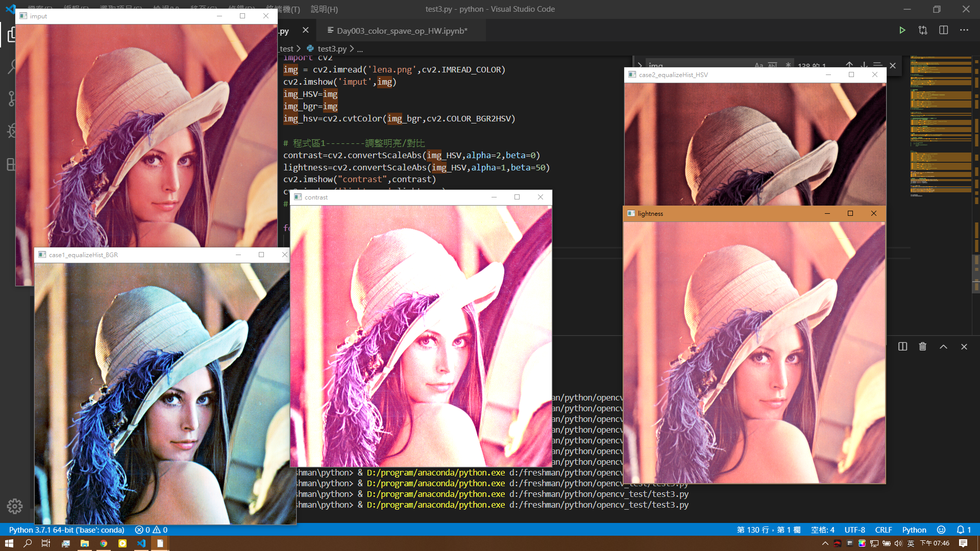Switch the 英 input method indicator
This screenshot has height=551, width=980.
pyautogui.click(x=911, y=543)
